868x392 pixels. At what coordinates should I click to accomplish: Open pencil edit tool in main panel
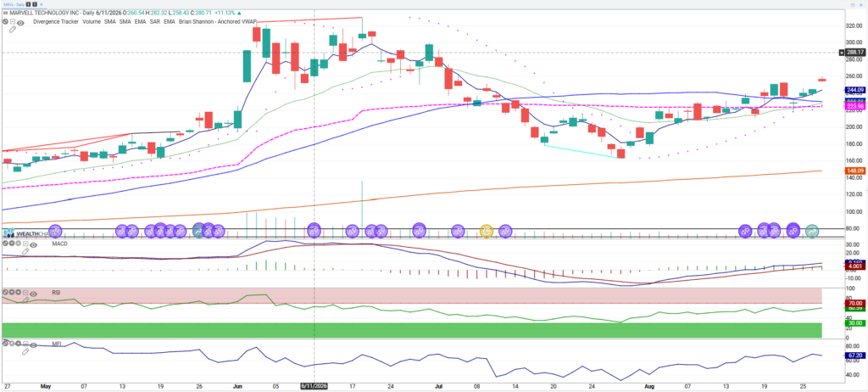point(12,30)
